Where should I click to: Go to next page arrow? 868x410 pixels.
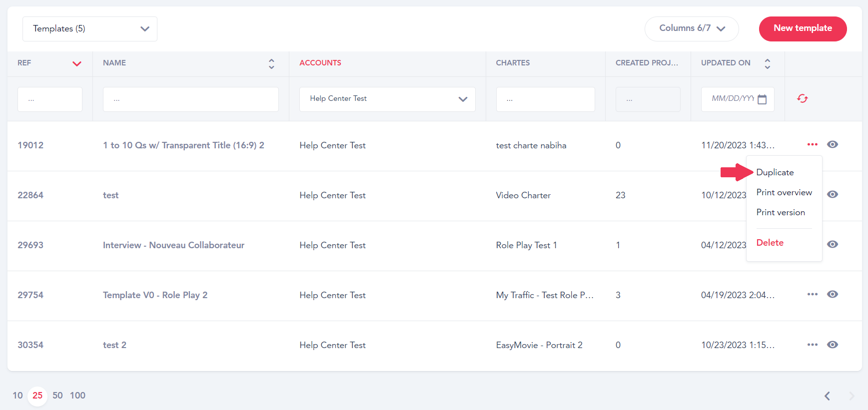coord(852,396)
